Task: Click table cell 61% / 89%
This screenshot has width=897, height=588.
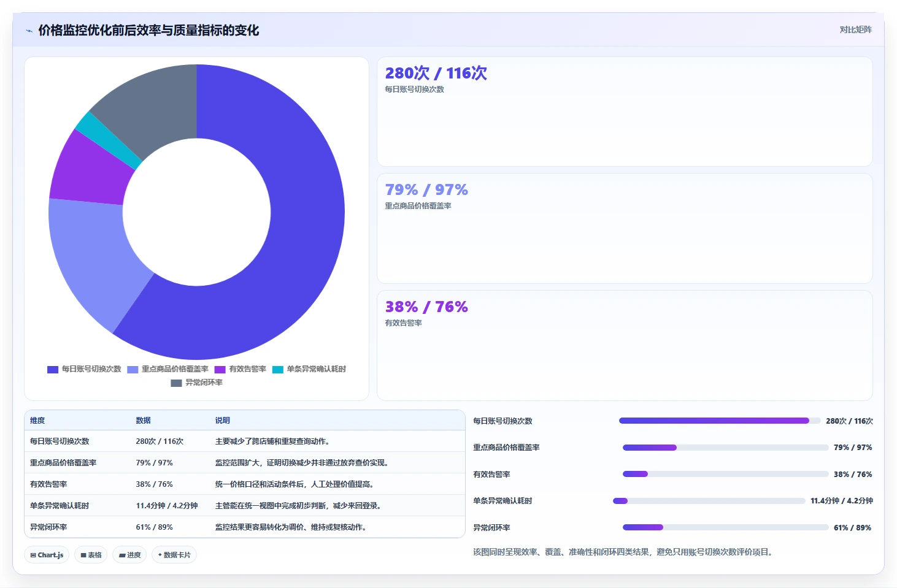Action: tap(154, 527)
